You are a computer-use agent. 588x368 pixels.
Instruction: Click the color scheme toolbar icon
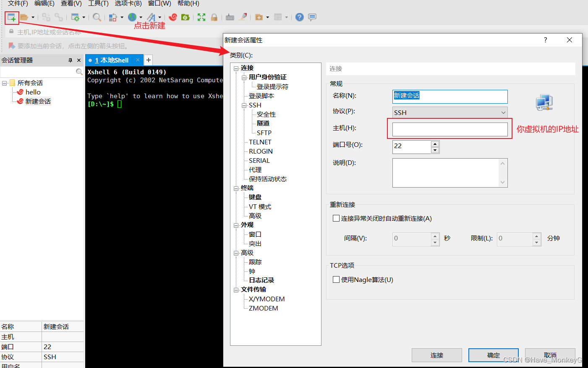[113, 17]
